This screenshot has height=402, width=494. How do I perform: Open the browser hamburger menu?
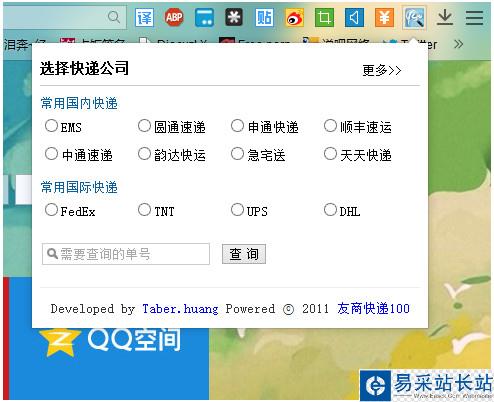pyautogui.click(x=474, y=17)
